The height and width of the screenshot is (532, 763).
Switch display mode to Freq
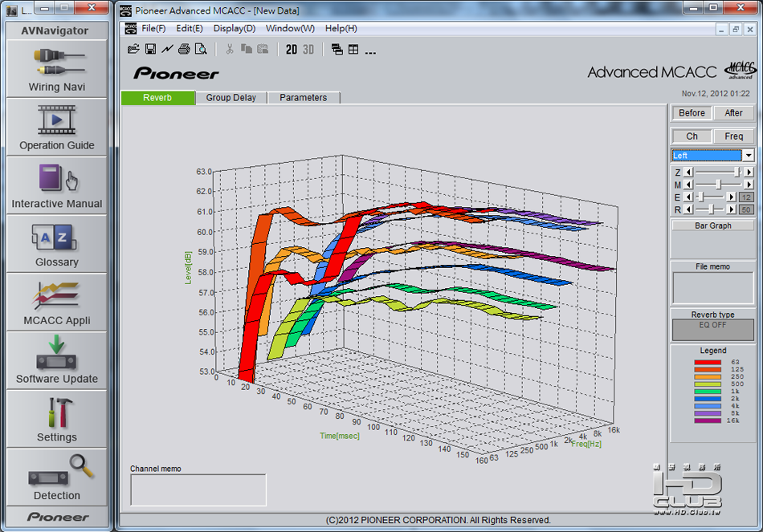pyautogui.click(x=733, y=136)
